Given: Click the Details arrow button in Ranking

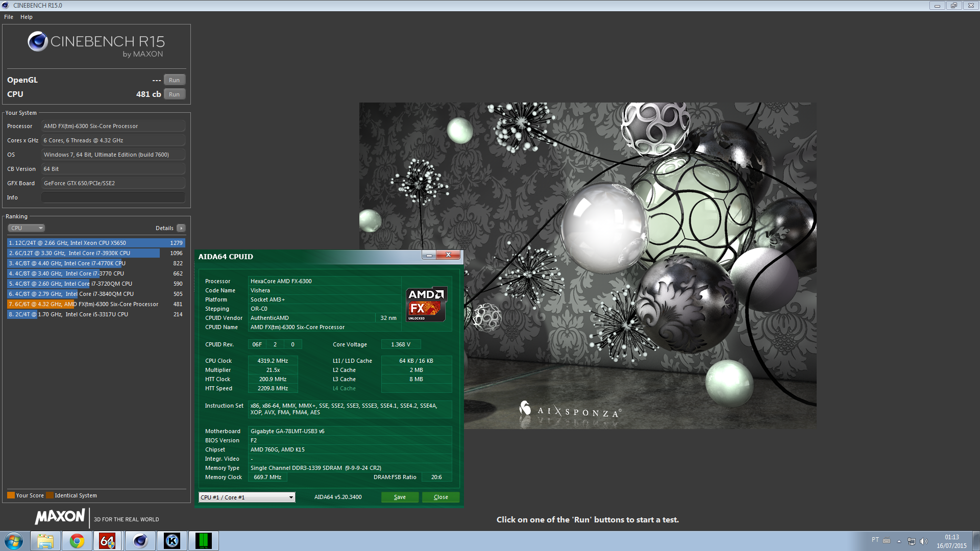Looking at the screenshot, I should (x=181, y=228).
